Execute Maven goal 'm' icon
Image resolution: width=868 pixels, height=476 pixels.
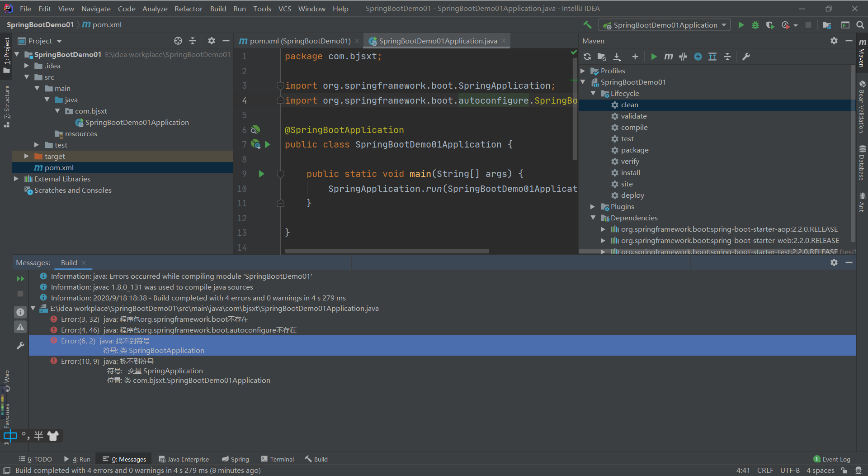(x=669, y=57)
